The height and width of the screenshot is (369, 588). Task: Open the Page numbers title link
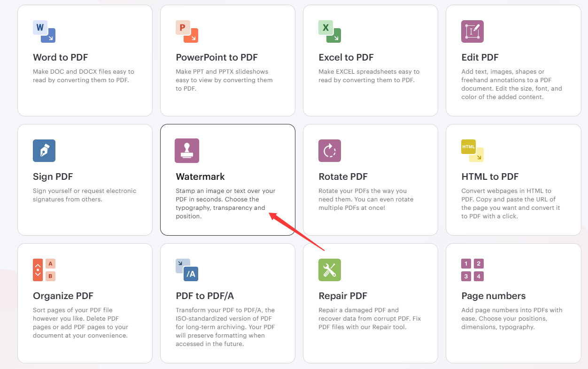click(494, 296)
